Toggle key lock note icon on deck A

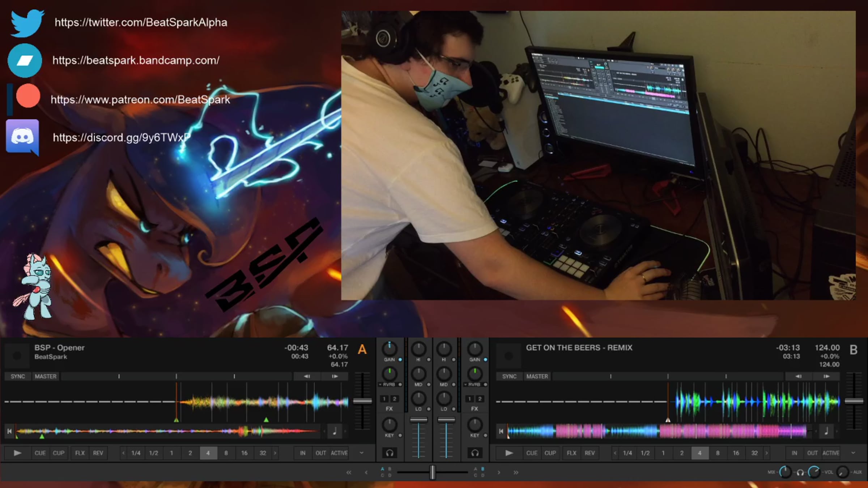(x=335, y=431)
